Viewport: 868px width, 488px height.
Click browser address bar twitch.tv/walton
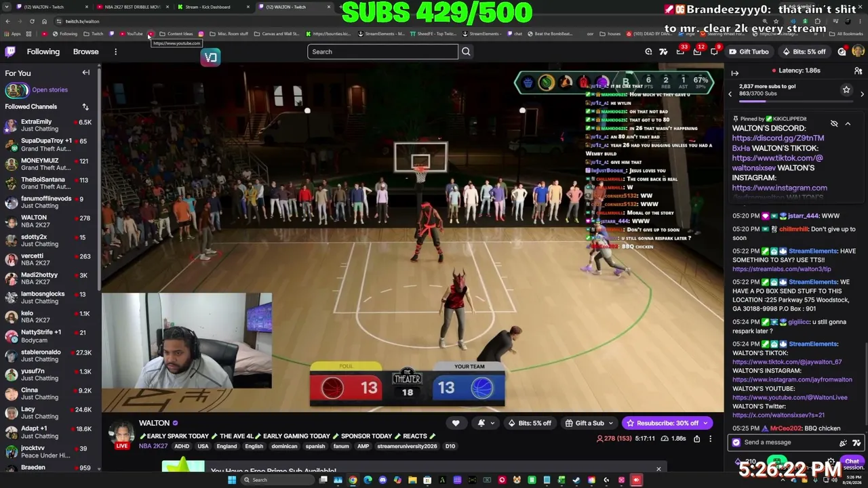(82, 21)
